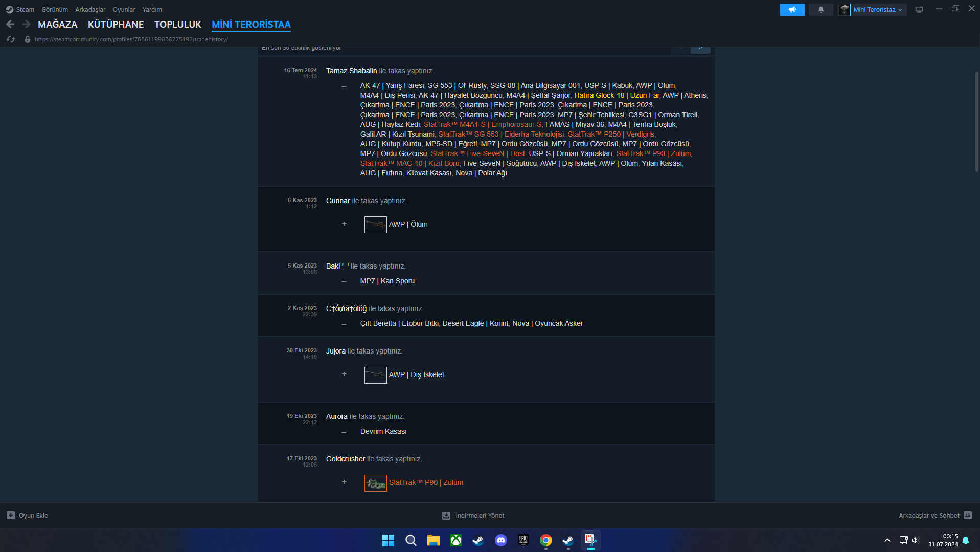Image resolution: width=980 pixels, height=552 pixels.
Task: Click the StatTrak P90 | Zulüm thumbnail in Goldcrusher trade
Action: [376, 483]
